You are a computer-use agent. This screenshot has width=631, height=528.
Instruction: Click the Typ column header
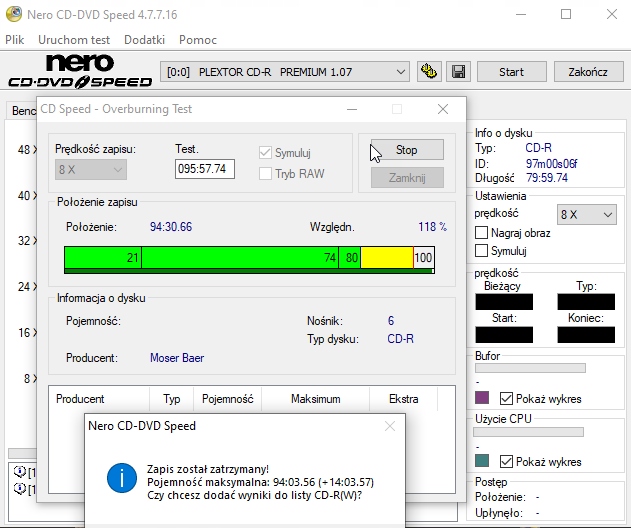pyautogui.click(x=171, y=399)
